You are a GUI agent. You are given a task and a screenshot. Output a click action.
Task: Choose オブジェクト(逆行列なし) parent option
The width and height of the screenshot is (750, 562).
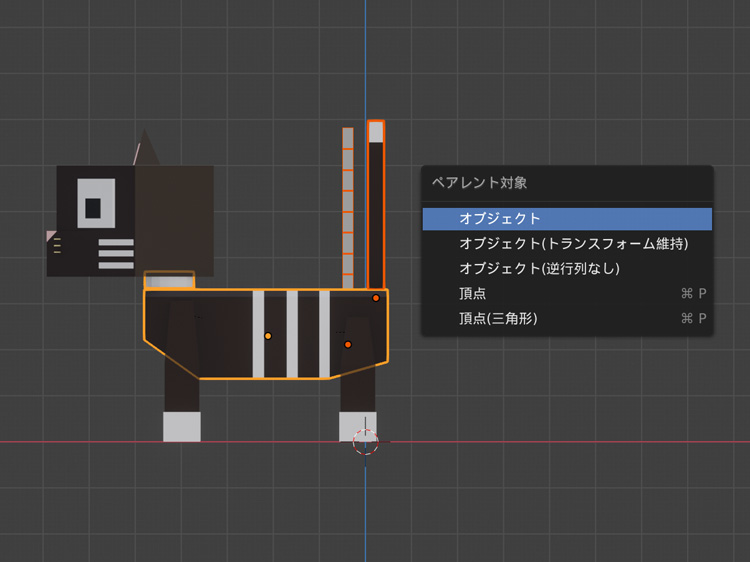(540, 269)
